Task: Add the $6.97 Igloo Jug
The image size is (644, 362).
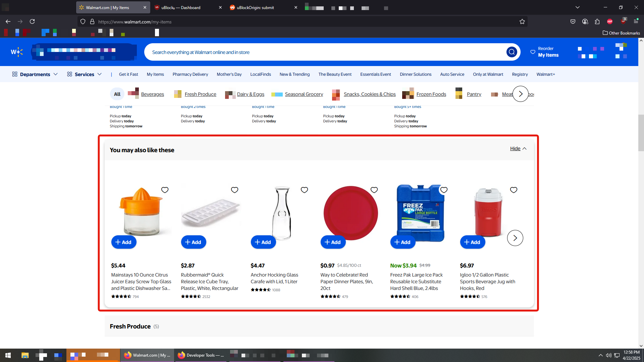Action: click(473, 242)
